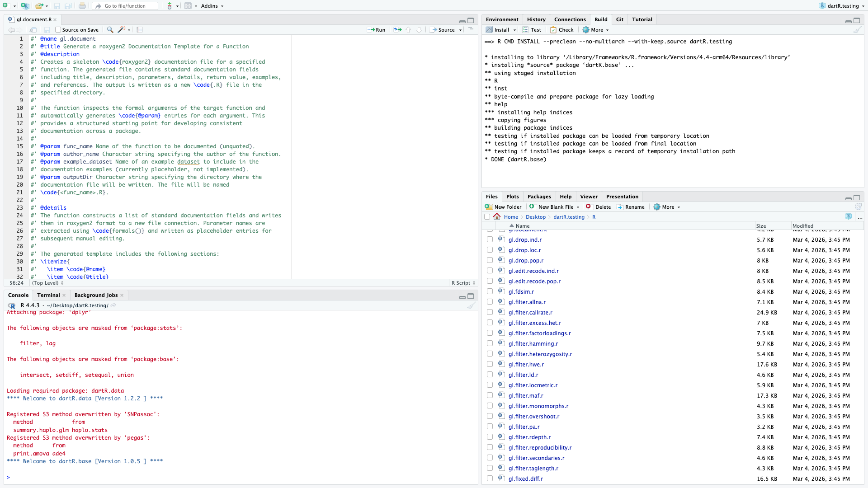
Task: Switch to the Packages tab
Action: tap(539, 197)
